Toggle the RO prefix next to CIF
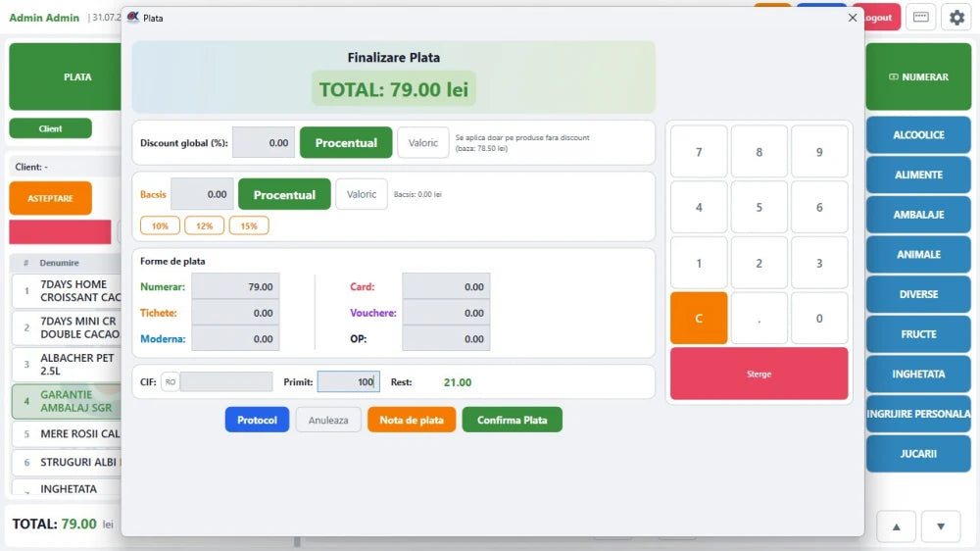980x551 pixels. pos(170,381)
